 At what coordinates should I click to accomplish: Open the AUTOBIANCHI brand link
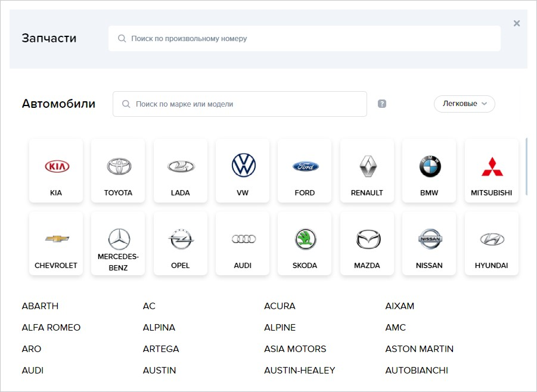(x=417, y=370)
